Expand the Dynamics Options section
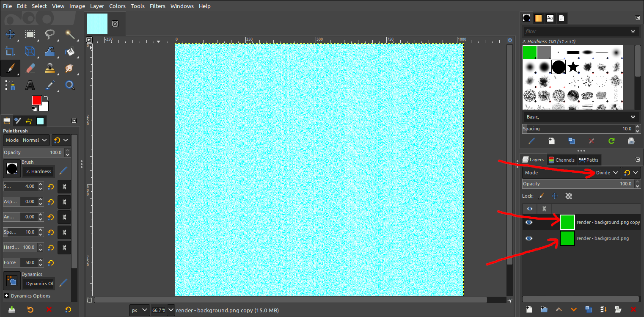This screenshot has width=644, height=317. pyautogui.click(x=7, y=296)
